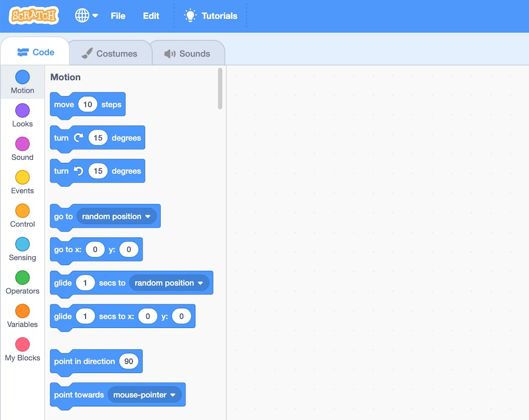
Task: Switch to the Sounds tab
Action: coord(188,52)
